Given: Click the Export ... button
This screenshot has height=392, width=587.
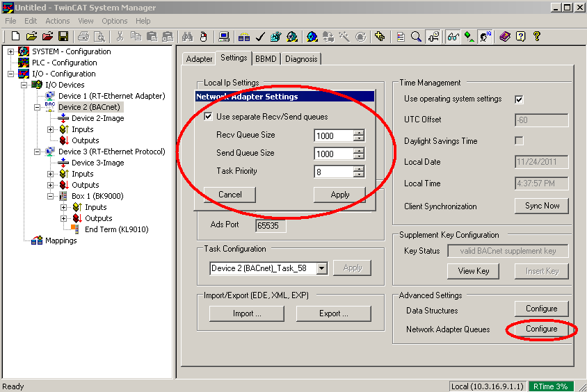Looking at the screenshot, I should pyautogui.click(x=334, y=313).
